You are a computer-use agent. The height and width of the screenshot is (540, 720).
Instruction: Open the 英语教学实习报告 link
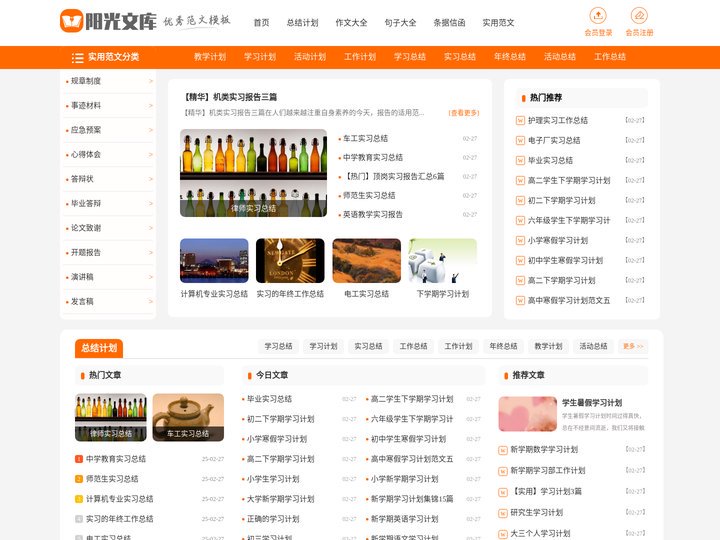click(373, 214)
